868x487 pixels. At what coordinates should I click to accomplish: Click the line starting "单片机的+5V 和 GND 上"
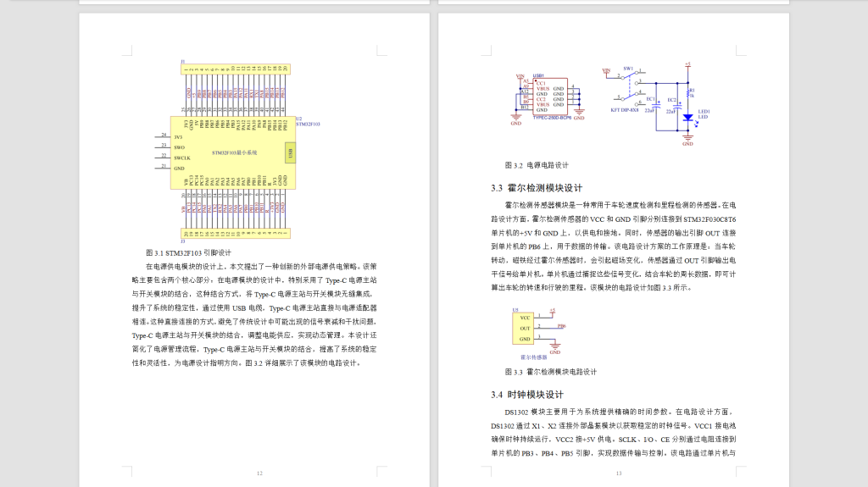(x=614, y=233)
